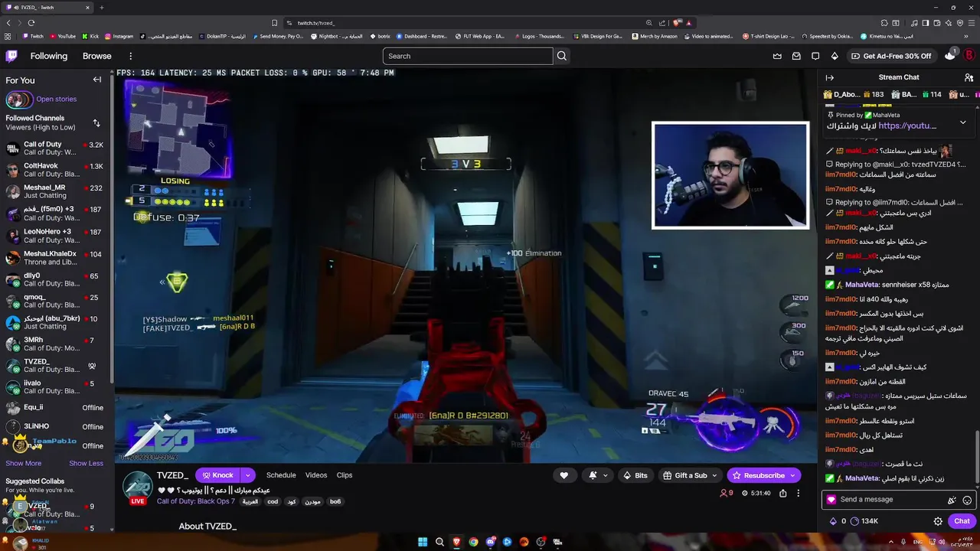Click the Knock button
Viewport: 980px width, 551px height.
(x=217, y=475)
